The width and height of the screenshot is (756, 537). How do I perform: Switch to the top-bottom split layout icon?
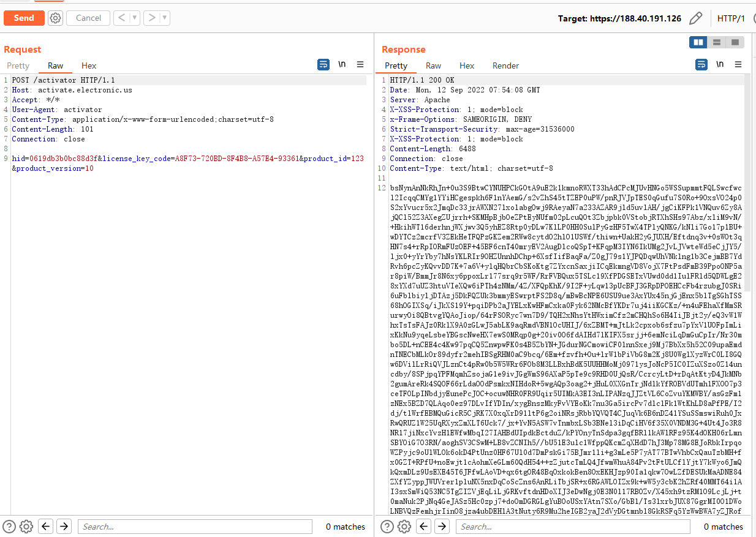[716, 42]
